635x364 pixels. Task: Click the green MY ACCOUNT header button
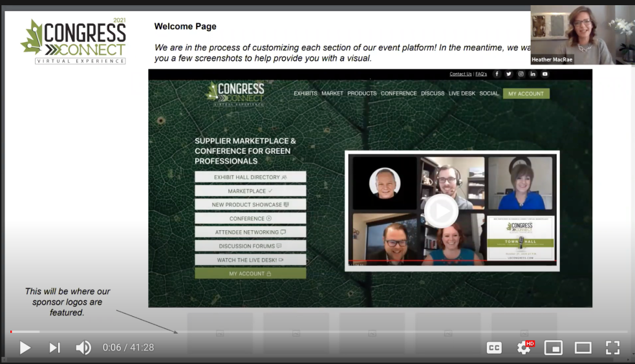pyautogui.click(x=526, y=94)
